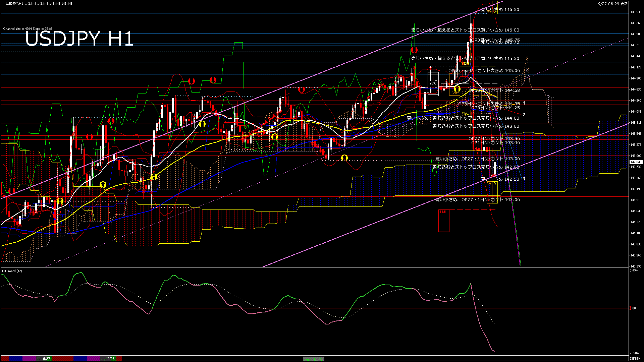Click the 143.545 price axis value
The image size is (644, 362).
[x=636, y=134]
